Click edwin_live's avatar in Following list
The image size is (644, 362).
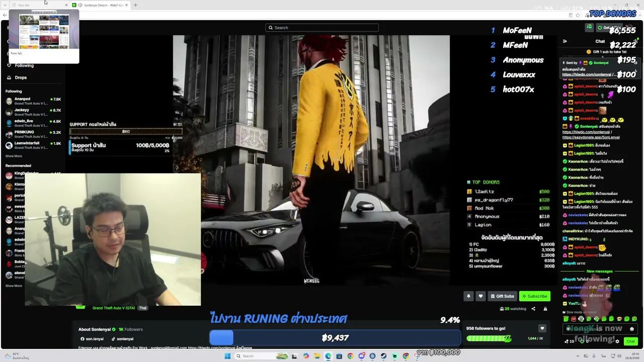click(9, 123)
